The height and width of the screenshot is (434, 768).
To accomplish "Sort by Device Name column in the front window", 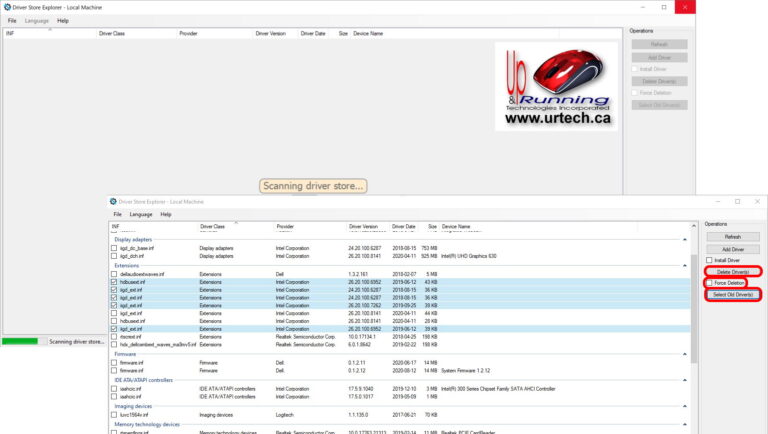I will click(x=456, y=227).
